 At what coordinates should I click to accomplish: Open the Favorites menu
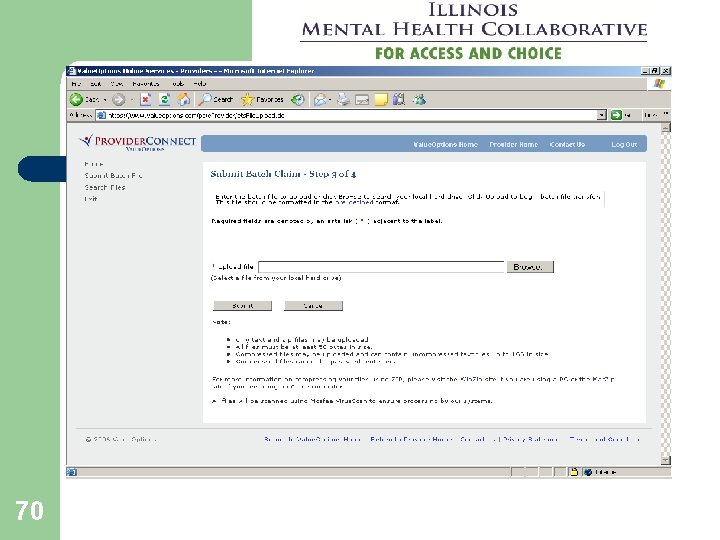146,84
